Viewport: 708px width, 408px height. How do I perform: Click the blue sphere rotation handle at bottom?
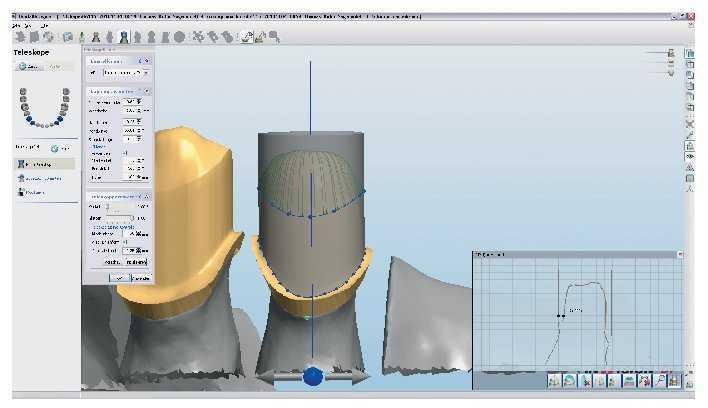click(x=312, y=377)
